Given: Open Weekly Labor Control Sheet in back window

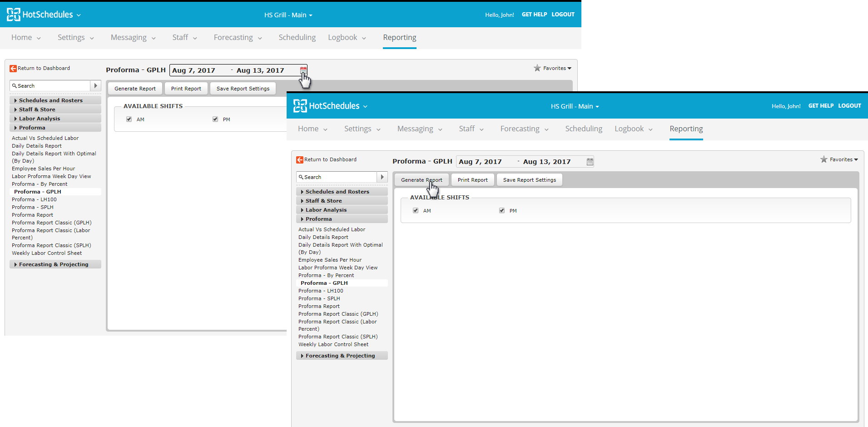Looking at the screenshot, I should (x=47, y=253).
